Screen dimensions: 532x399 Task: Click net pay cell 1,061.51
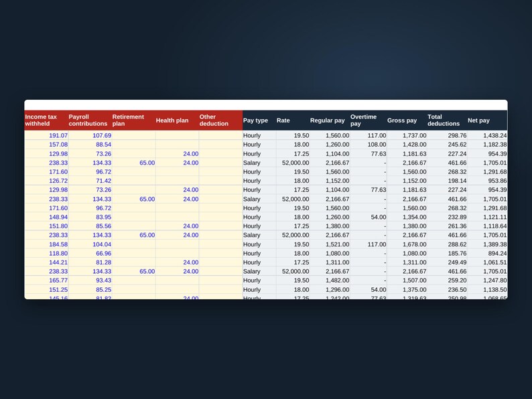pos(487,262)
